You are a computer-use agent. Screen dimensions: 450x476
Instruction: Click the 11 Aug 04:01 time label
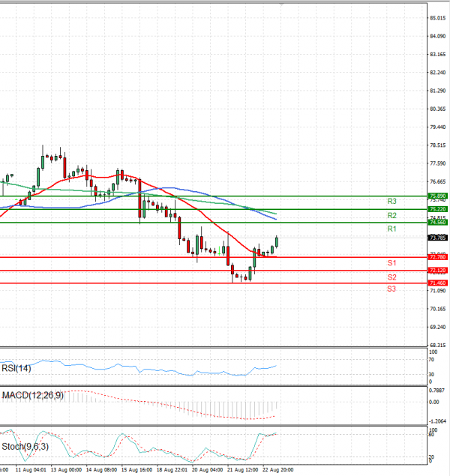(x=31, y=470)
